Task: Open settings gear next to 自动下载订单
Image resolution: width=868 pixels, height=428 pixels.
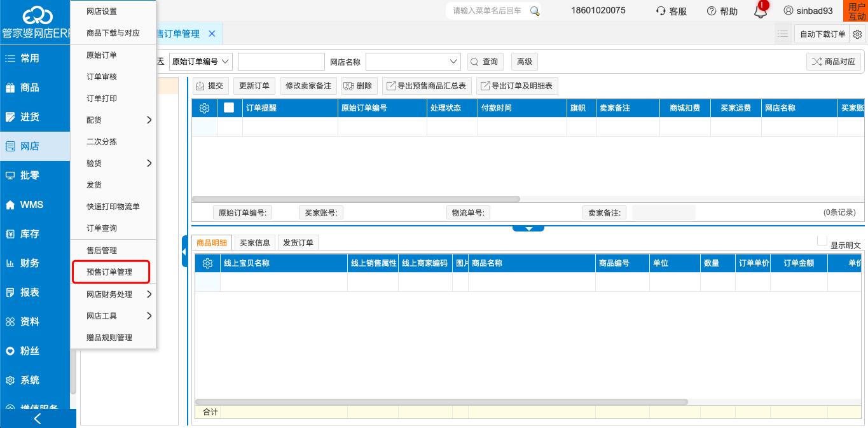Action: pos(857,34)
